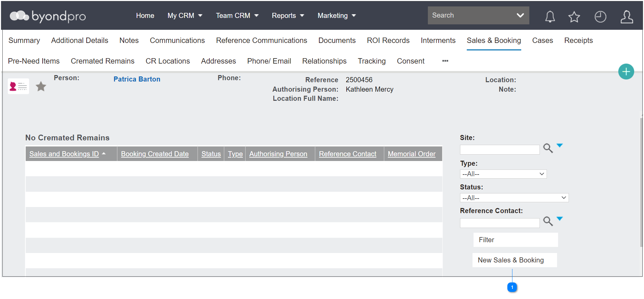Open the Tracking tab

tap(372, 61)
